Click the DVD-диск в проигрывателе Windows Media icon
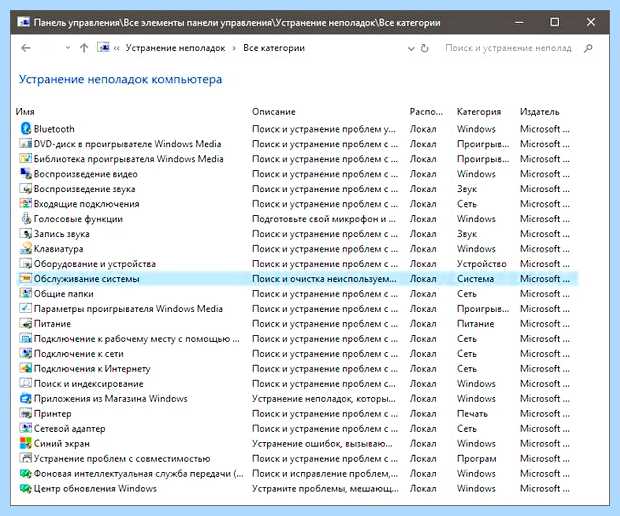Screen dimensions: 620x516 point(26,144)
